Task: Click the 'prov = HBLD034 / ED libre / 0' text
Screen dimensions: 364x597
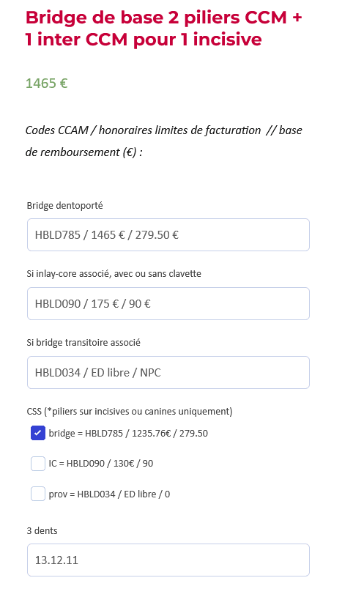Action: (x=109, y=494)
